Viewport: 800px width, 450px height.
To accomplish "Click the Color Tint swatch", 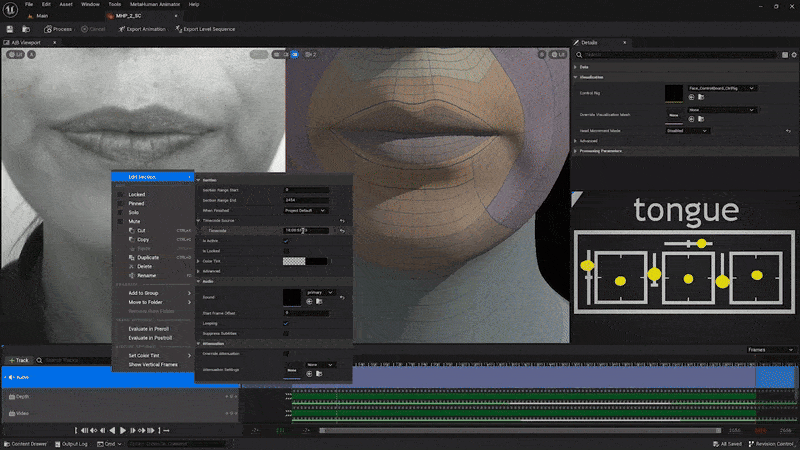I will tap(305, 261).
